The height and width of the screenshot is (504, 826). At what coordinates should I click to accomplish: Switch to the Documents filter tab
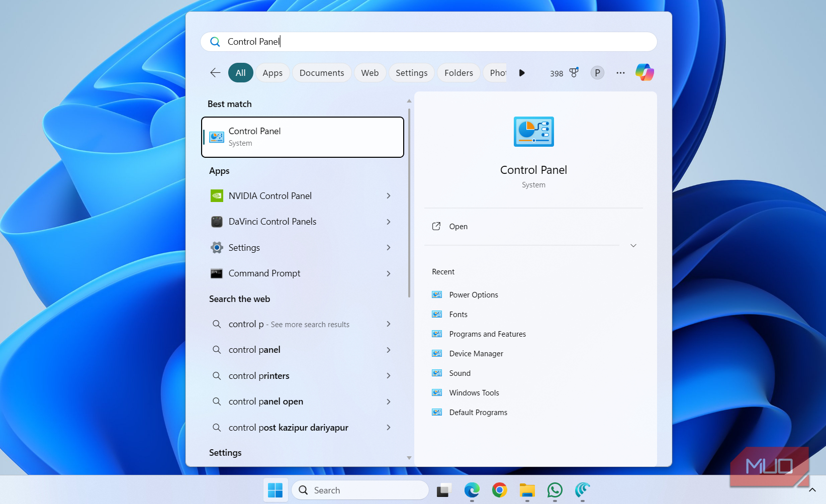322,73
